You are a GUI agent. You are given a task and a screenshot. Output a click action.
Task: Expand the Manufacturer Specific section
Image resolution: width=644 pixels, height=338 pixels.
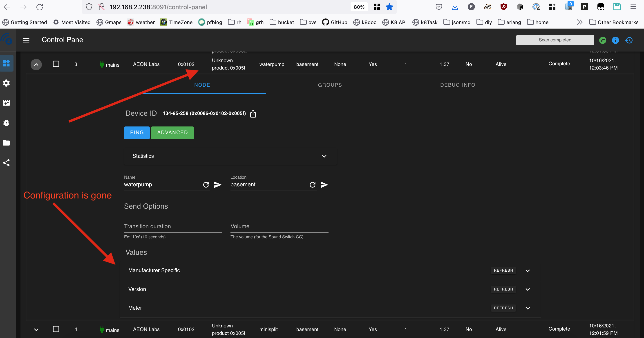tap(528, 270)
